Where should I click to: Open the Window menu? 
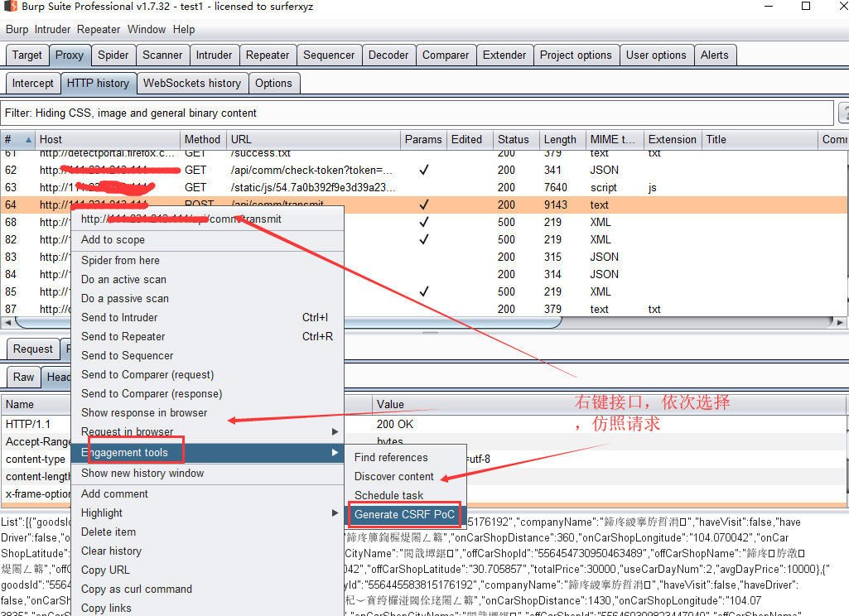coord(147,29)
